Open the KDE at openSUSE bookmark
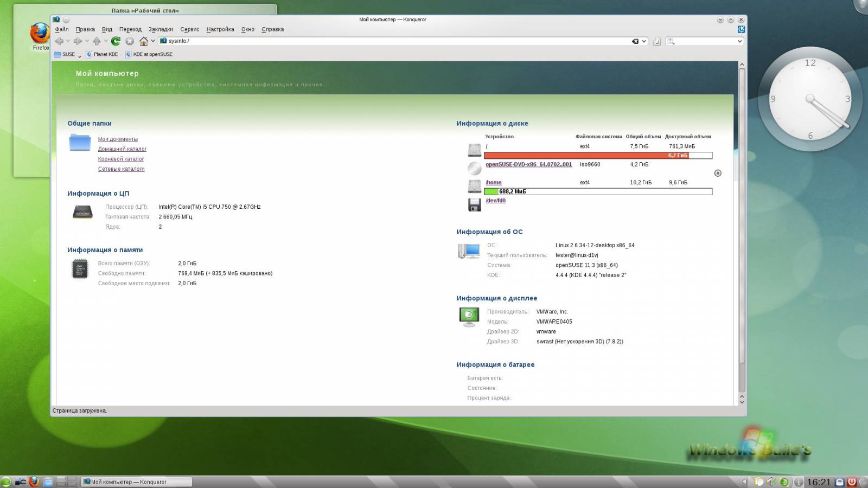 149,54
